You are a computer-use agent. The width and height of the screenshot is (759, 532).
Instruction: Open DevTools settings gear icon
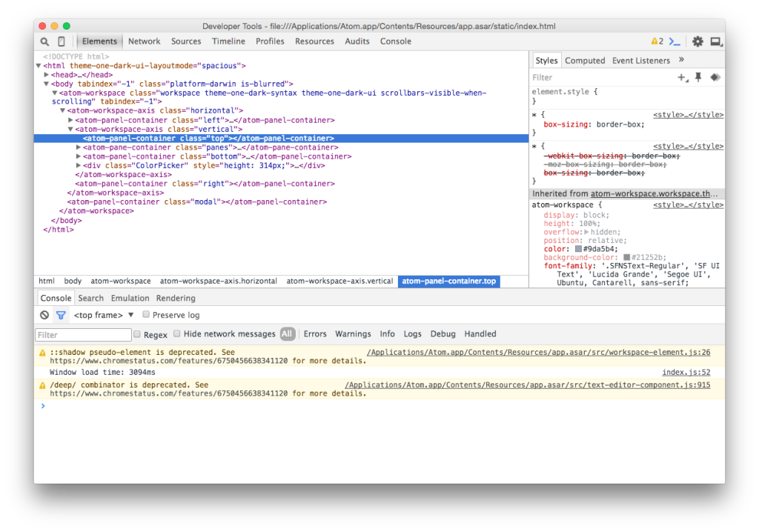697,41
